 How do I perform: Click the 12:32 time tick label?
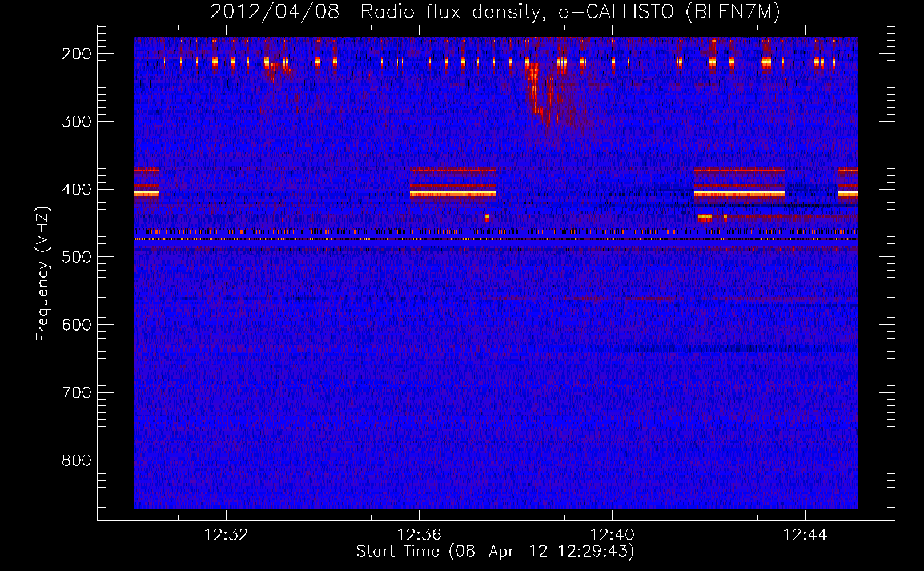tap(226, 535)
